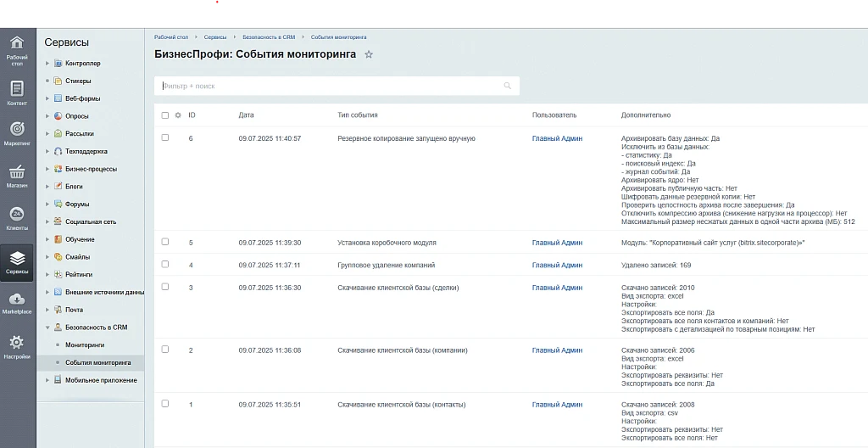Click the Контроллер tree icon
Screen dimensions: 868x448
[58, 63]
